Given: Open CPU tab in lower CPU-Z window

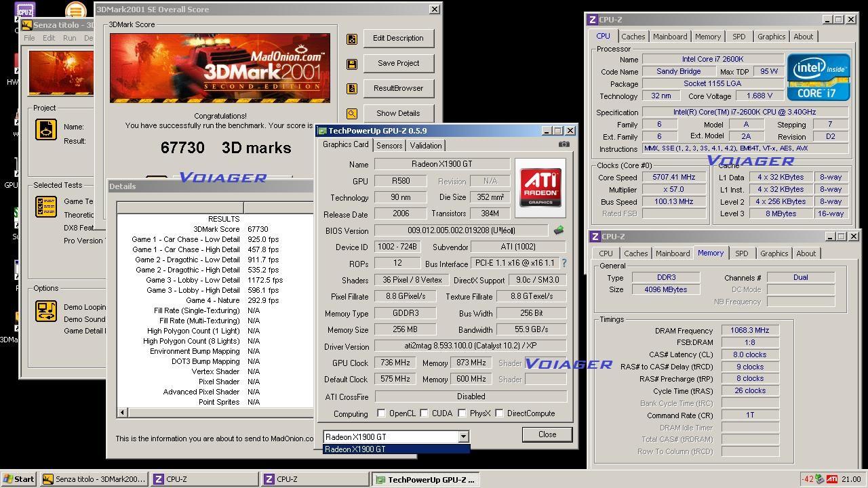Looking at the screenshot, I should tap(606, 253).
